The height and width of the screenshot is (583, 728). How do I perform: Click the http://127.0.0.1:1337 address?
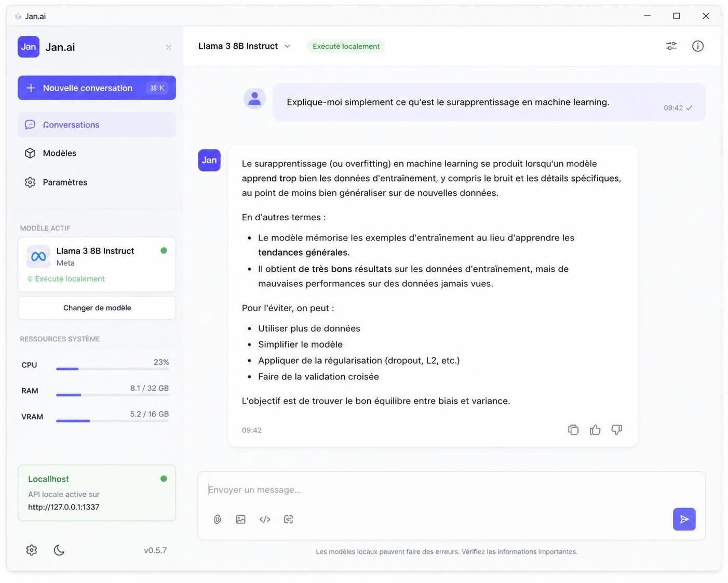63,507
